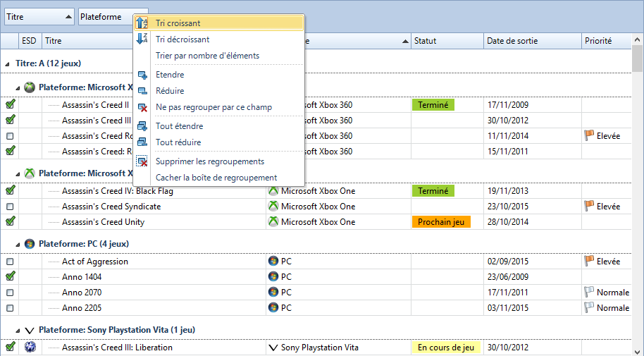644x356 pixels.
Task: Check the Act of Aggression checkbox
Action: tap(10, 262)
